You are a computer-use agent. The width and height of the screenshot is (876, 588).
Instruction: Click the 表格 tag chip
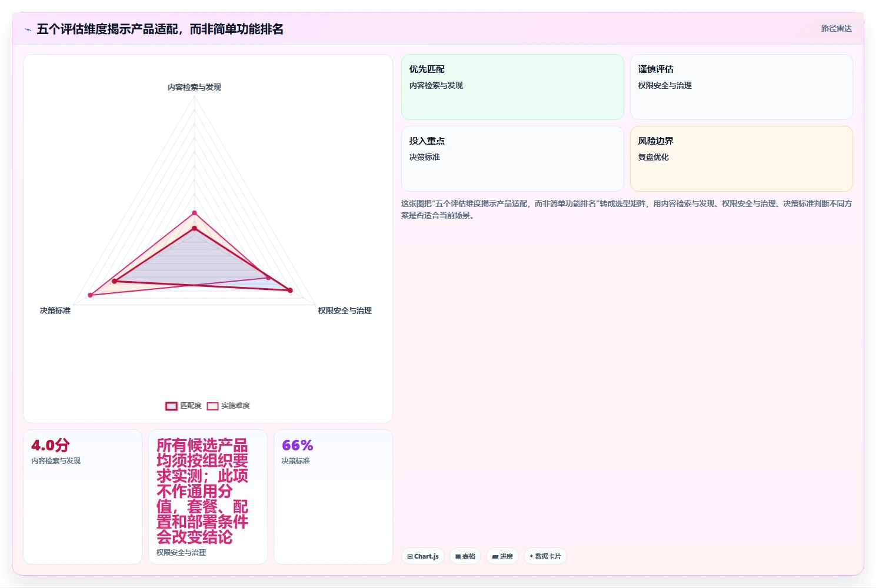(465, 556)
